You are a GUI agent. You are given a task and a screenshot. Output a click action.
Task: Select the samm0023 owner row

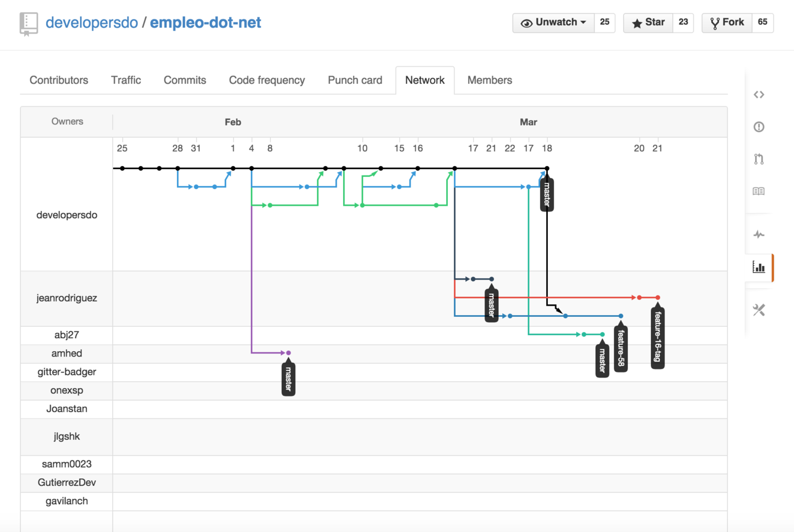coord(67,464)
